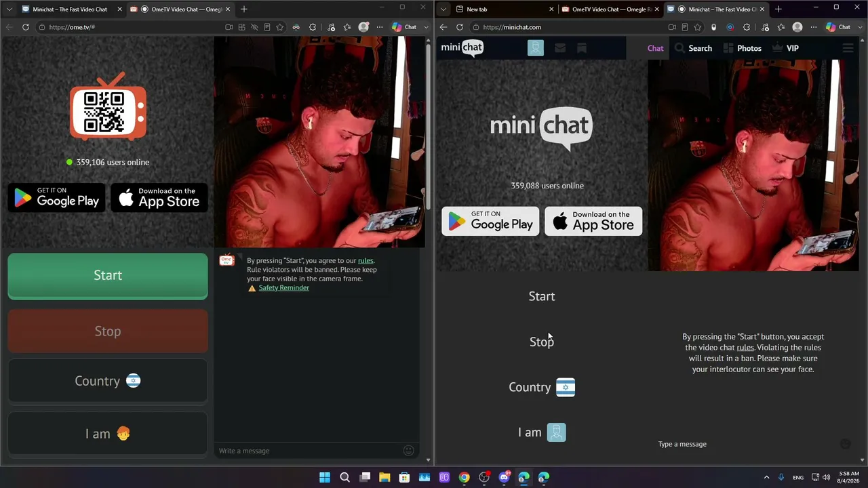Switch to the Minichat tab in the left browser
868x488 pixels.
pyautogui.click(x=71, y=9)
